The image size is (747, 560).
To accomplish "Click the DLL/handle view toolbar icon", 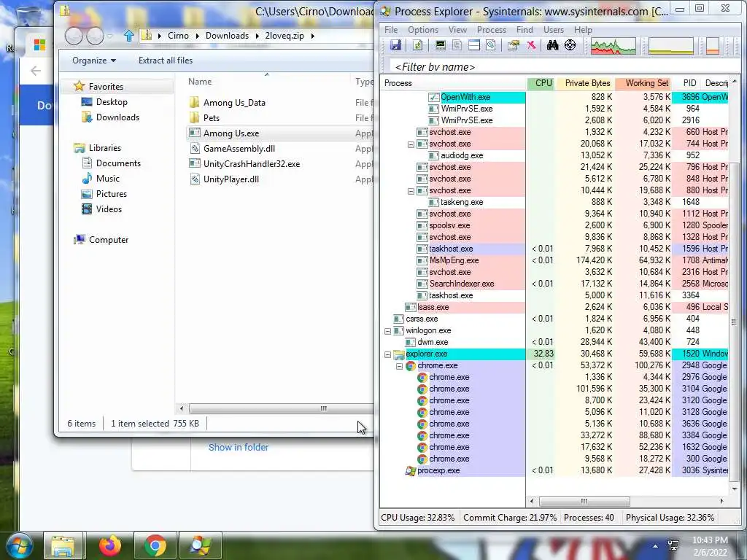I will 490,45.
